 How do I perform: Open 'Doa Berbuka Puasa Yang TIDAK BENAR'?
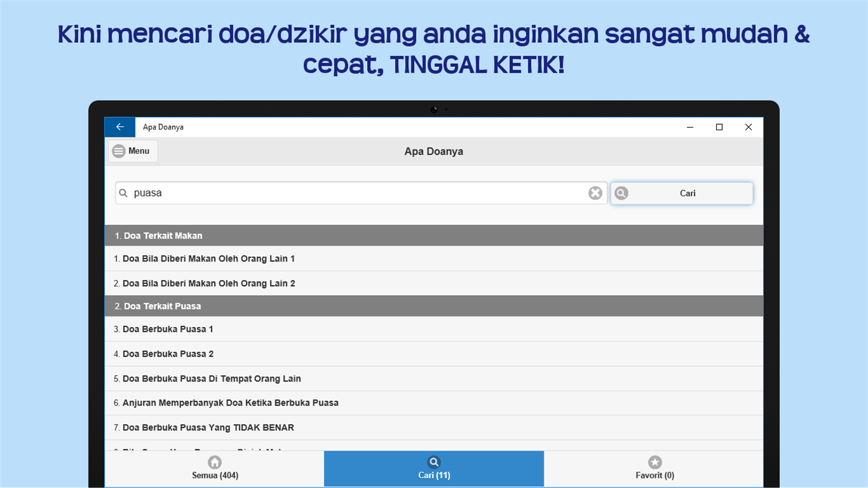(434, 427)
